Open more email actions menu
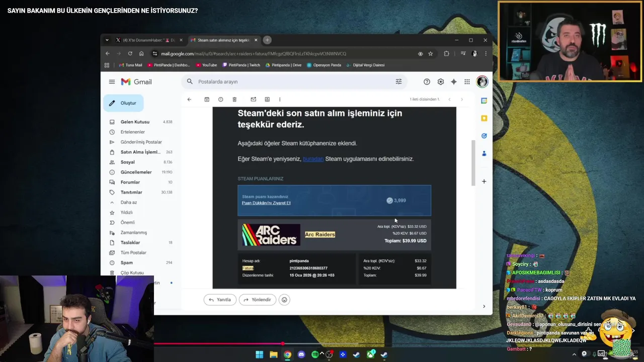The image size is (644, 362). [x=280, y=99]
